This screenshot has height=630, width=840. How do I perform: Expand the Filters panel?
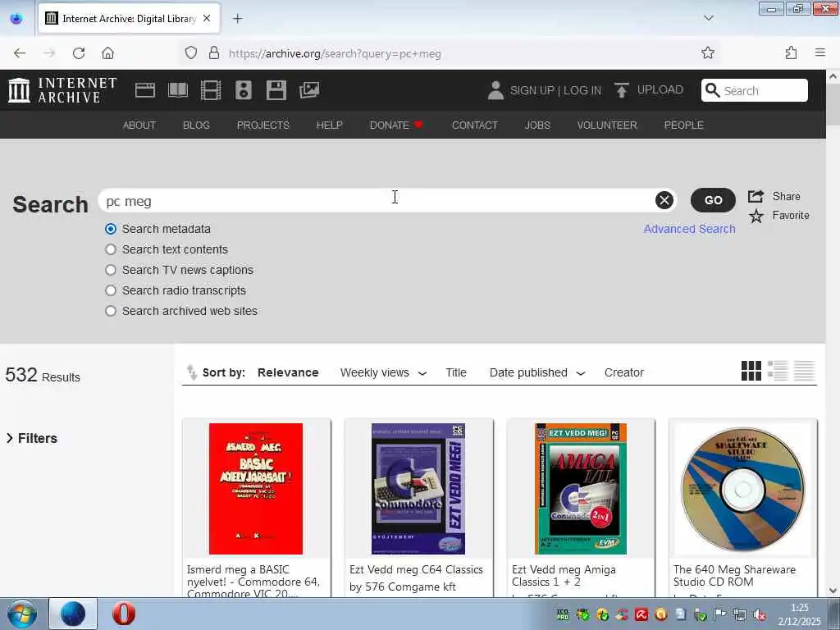coord(32,438)
